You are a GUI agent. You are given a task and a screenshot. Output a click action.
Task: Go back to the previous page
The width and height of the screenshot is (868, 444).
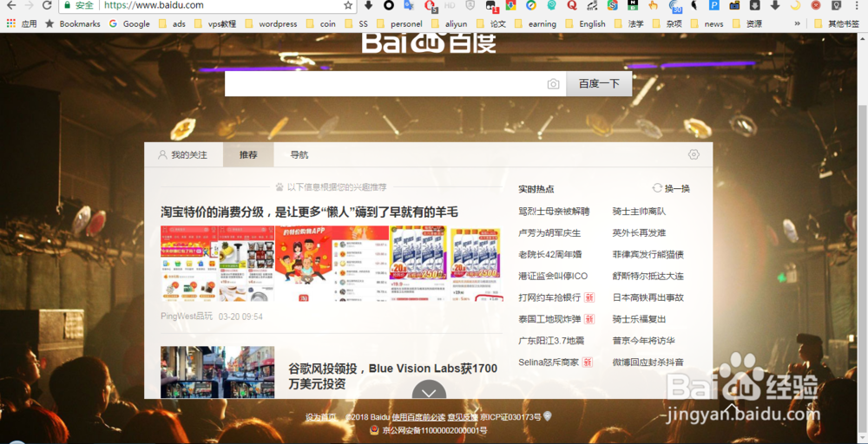coord(11,5)
